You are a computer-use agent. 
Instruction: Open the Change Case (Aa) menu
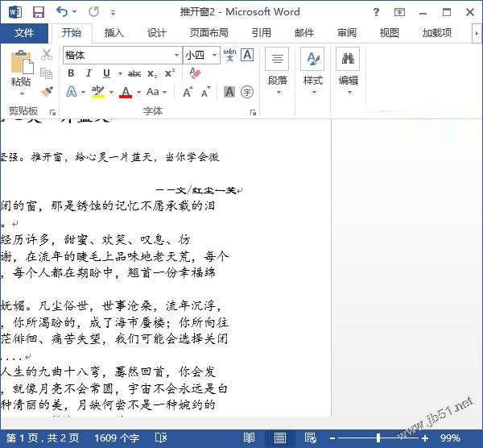156,92
